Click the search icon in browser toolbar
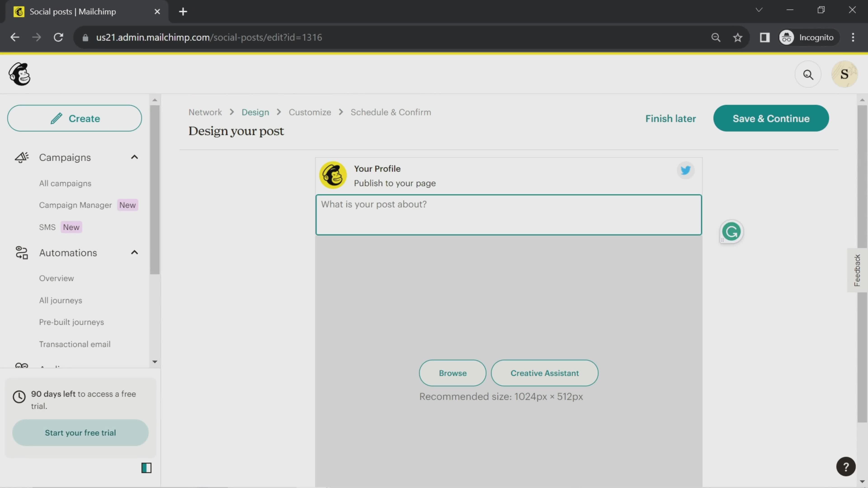The image size is (868, 488). tap(716, 37)
